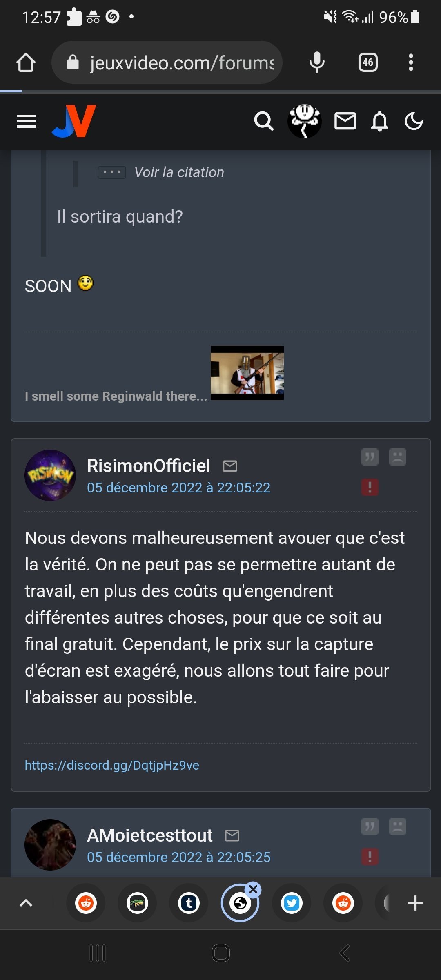Screen dimensions: 441x980
Task: Expand Voir la citation quote
Action: click(x=161, y=172)
